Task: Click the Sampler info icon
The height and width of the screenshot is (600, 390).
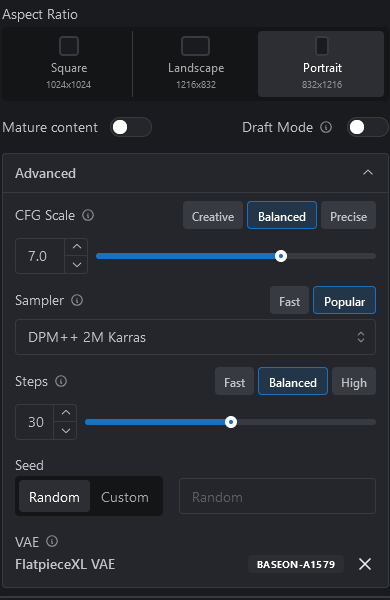Action: [x=77, y=300]
